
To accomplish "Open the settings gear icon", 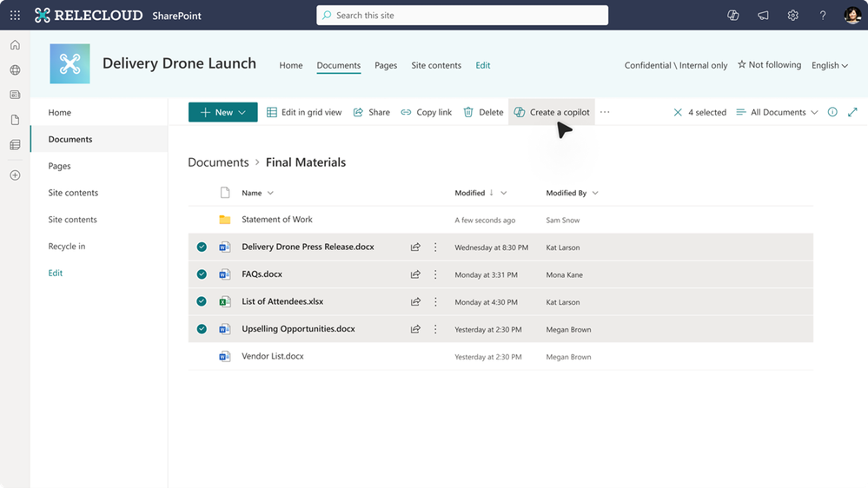I will pyautogui.click(x=792, y=16).
